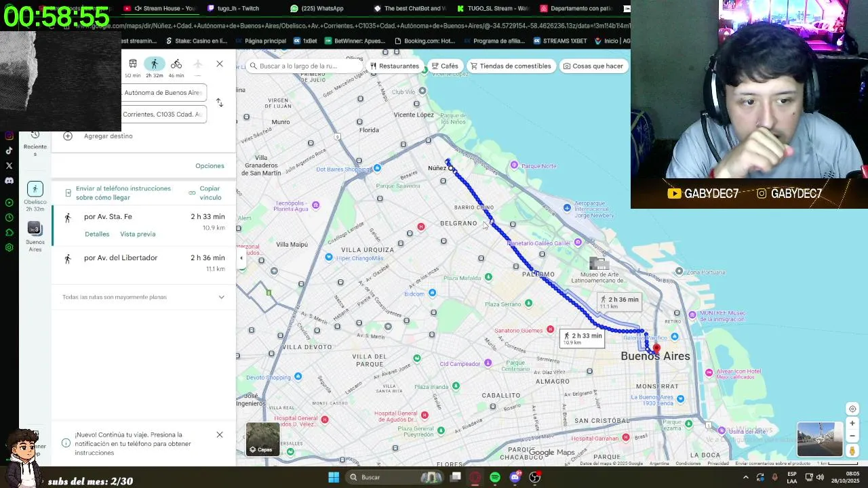Click the destination field 'Corrientes, C1035'
This screenshot has width=868, height=488.
tap(163, 115)
